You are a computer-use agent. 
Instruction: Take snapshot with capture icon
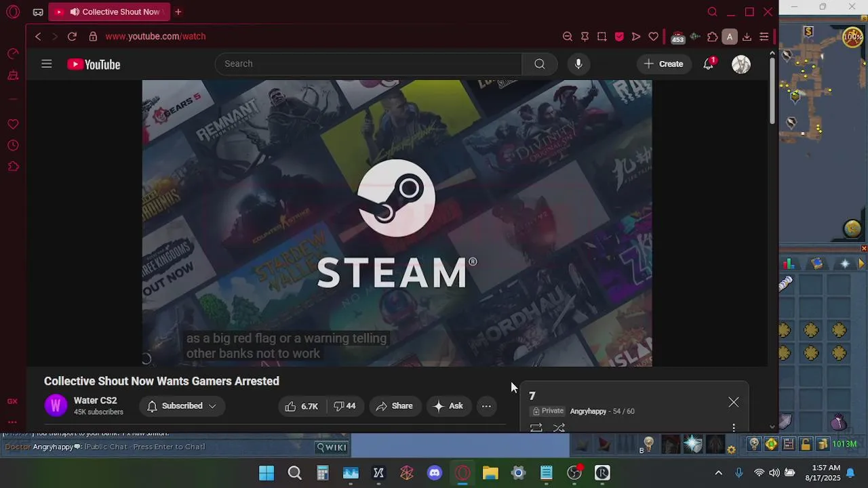point(601,37)
